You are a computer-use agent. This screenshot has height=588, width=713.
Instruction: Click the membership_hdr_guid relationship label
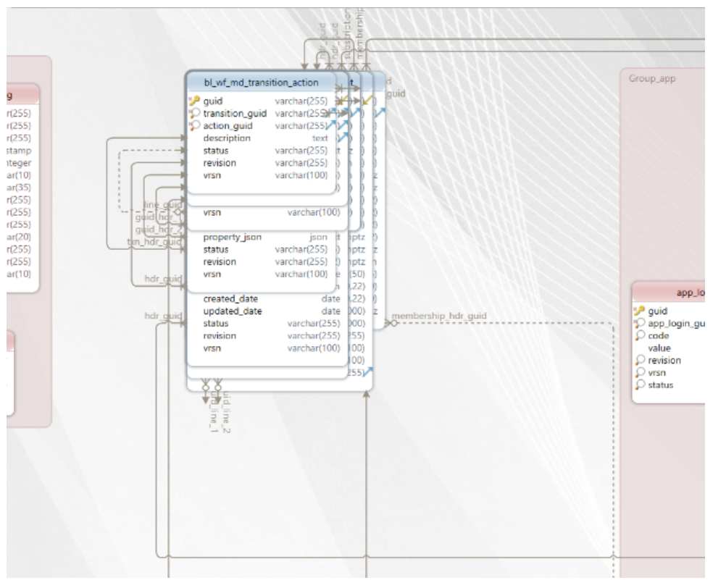pos(438,316)
